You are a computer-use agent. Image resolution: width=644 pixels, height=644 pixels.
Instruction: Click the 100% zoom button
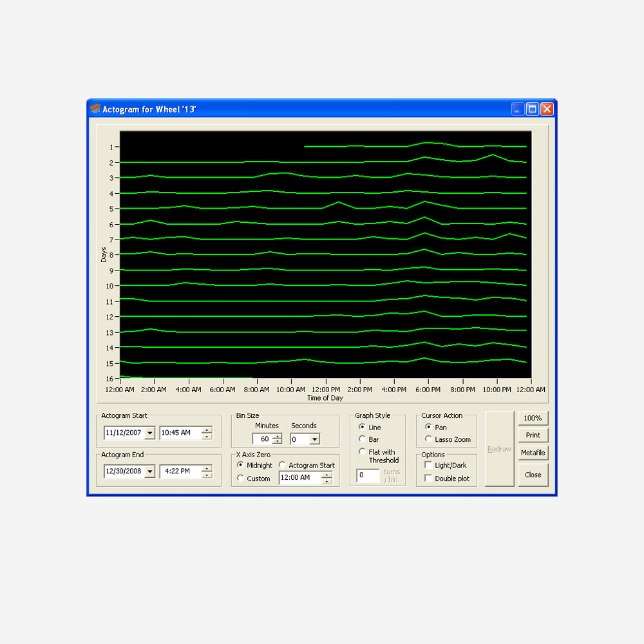[533, 418]
